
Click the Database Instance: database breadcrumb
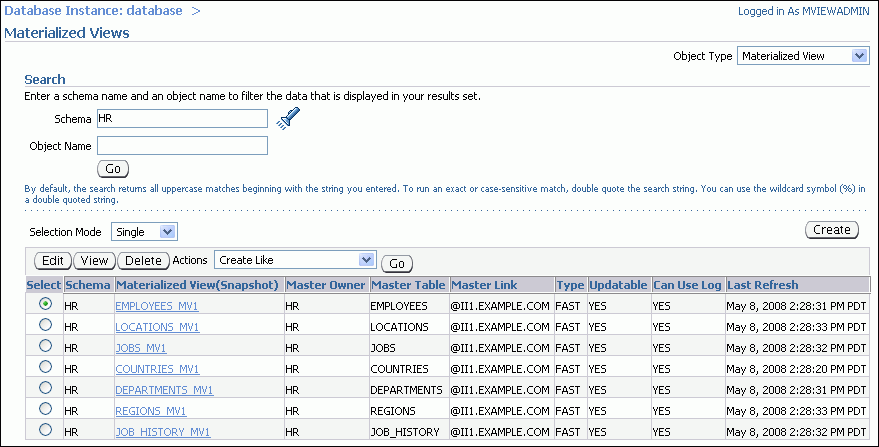pyautogui.click(x=93, y=11)
